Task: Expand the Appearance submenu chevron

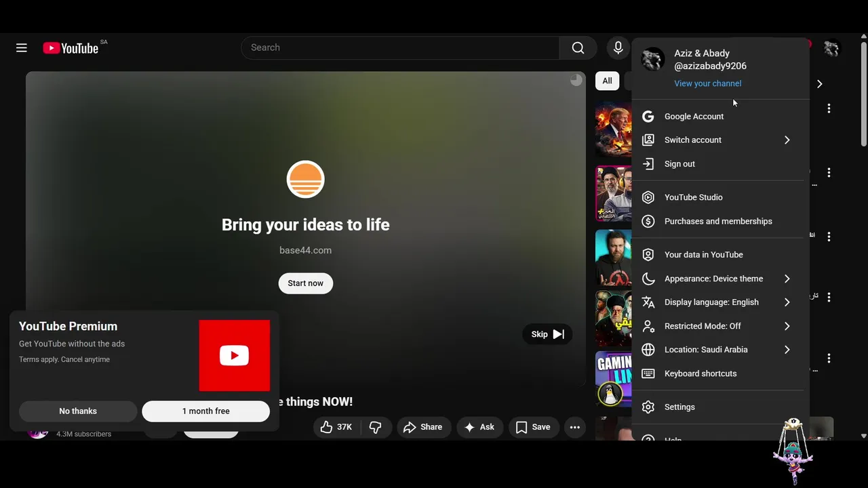Action: click(787, 279)
